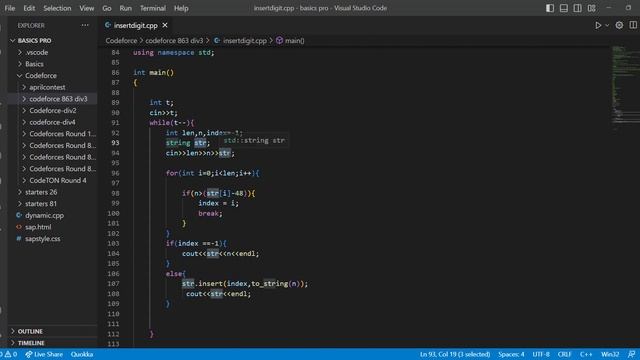The width and height of the screenshot is (640, 360).
Task: Open the Go menu
Action: click(x=107, y=8)
